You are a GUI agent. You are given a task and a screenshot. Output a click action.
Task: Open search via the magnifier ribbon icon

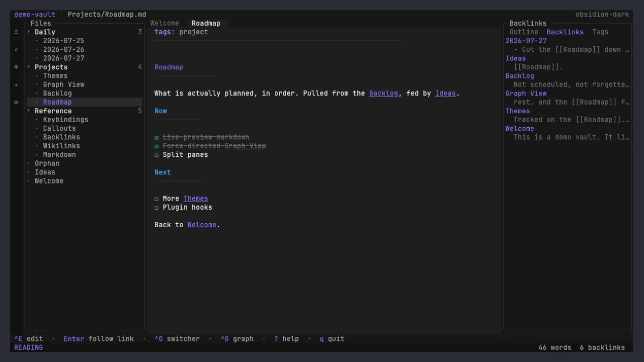[16, 50]
